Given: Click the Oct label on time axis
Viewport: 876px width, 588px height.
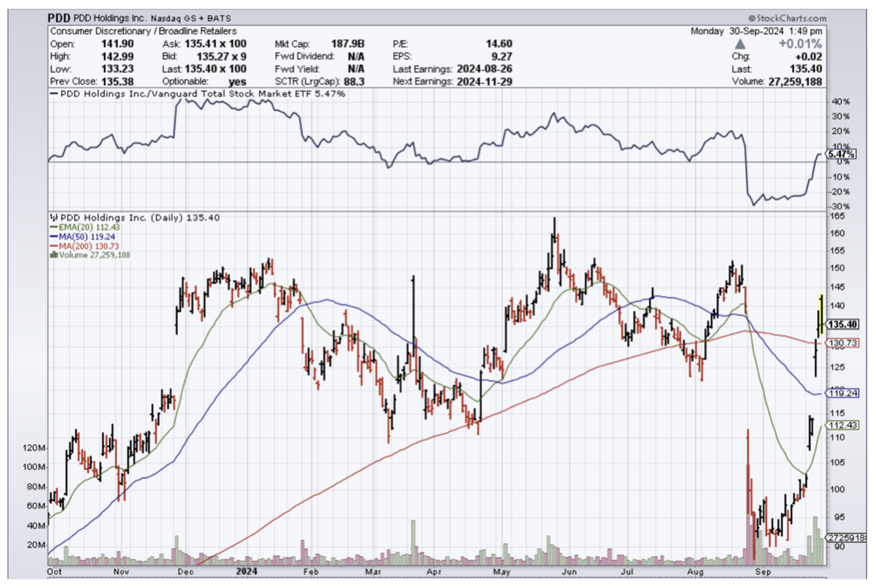Looking at the screenshot, I should click(x=54, y=572).
